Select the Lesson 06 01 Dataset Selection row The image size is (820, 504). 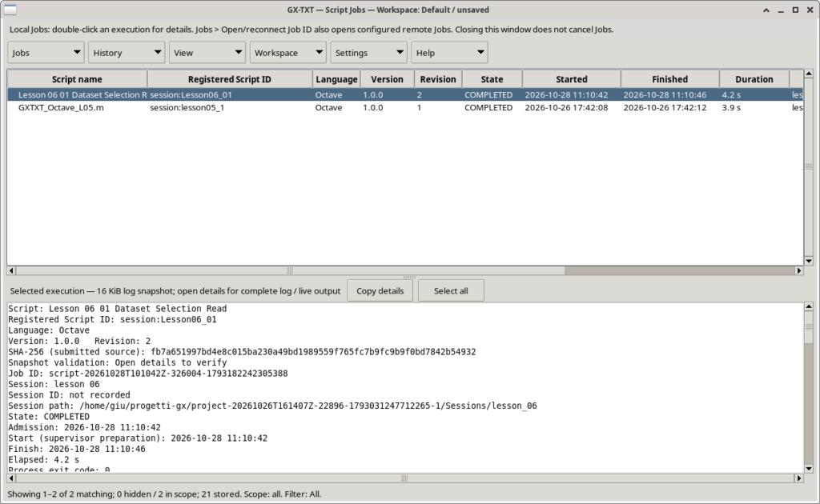point(405,94)
